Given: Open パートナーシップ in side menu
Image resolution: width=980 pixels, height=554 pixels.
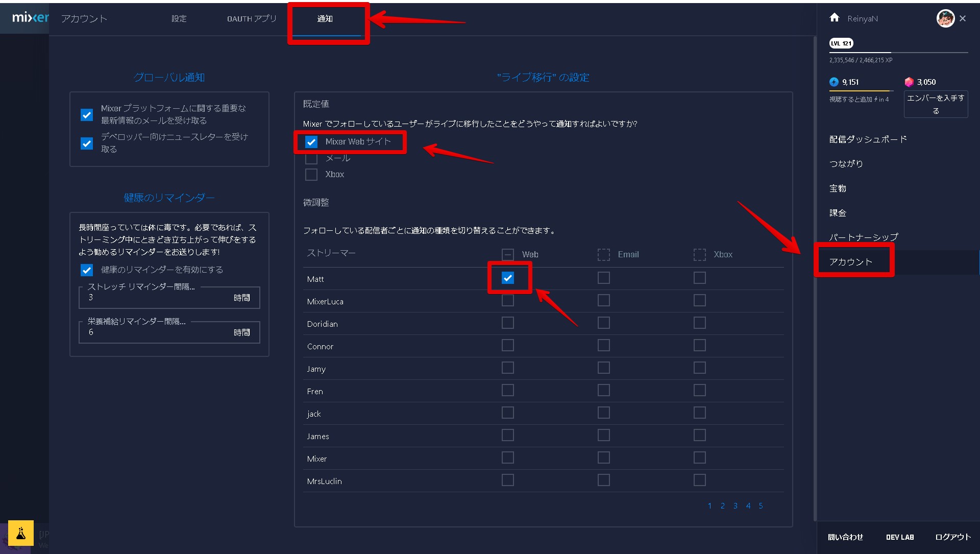Looking at the screenshot, I should pyautogui.click(x=864, y=237).
